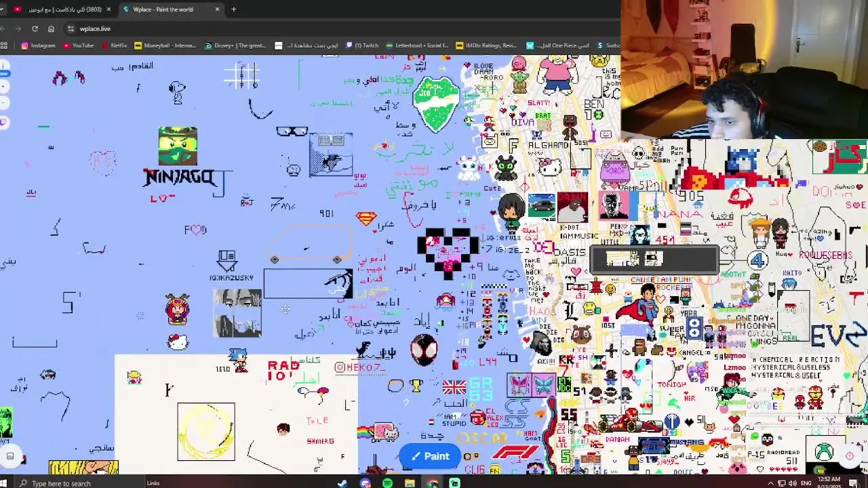868x488 pixels.
Task: Open the browser apps grid icon
Action: [x=4, y=45]
